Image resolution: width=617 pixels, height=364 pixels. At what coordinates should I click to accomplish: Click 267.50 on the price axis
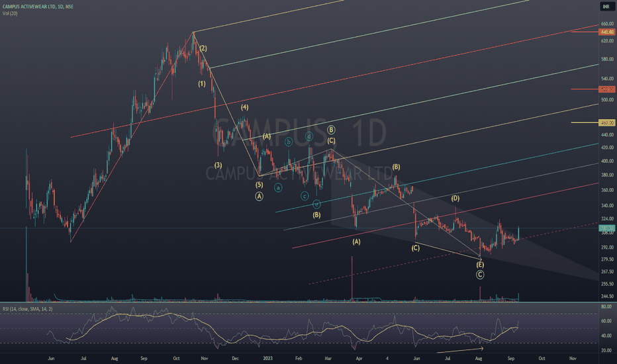(607, 271)
